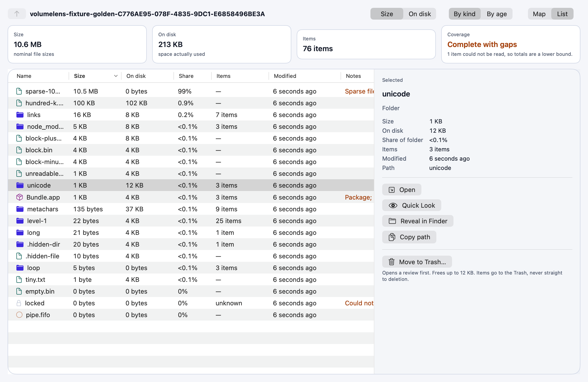Click the '135 bytes' size cell
The image size is (588, 382).
pos(88,209)
